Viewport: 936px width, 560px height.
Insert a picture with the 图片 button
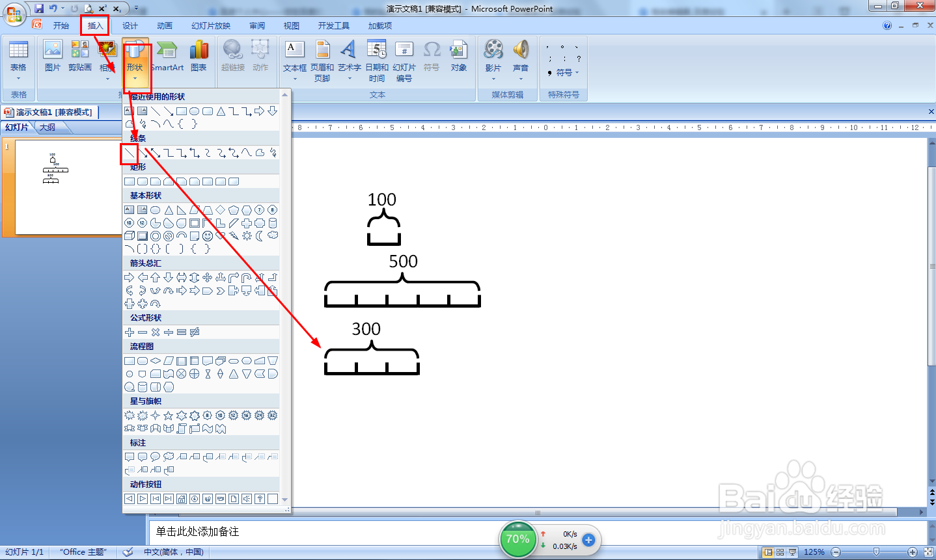point(53,57)
